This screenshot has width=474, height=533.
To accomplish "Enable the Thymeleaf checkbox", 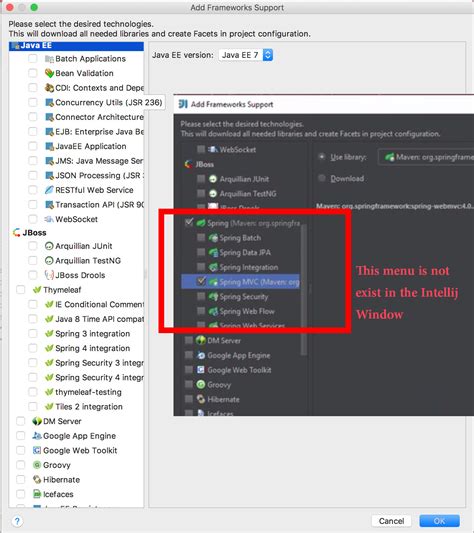I will pyautogui.click(x=20, y=290).
